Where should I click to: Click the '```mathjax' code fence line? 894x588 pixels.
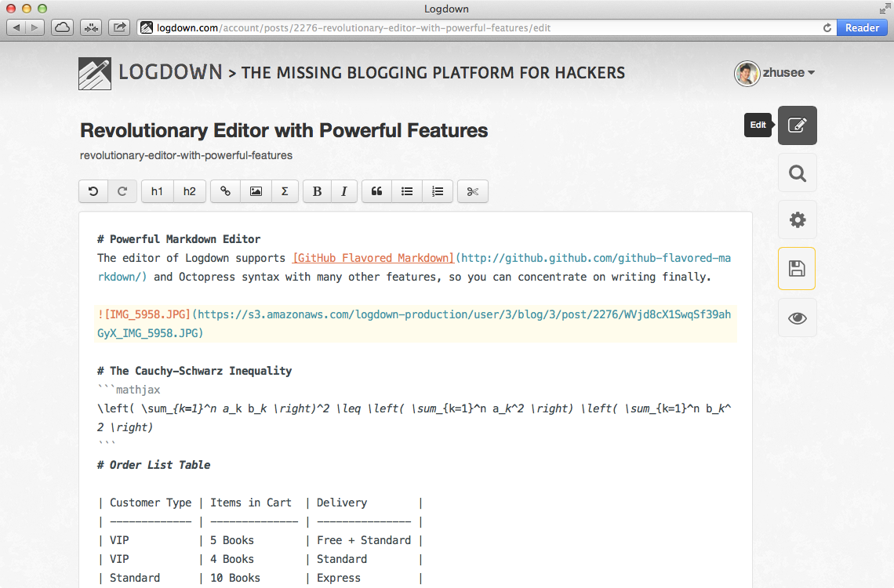click(129, 390)
